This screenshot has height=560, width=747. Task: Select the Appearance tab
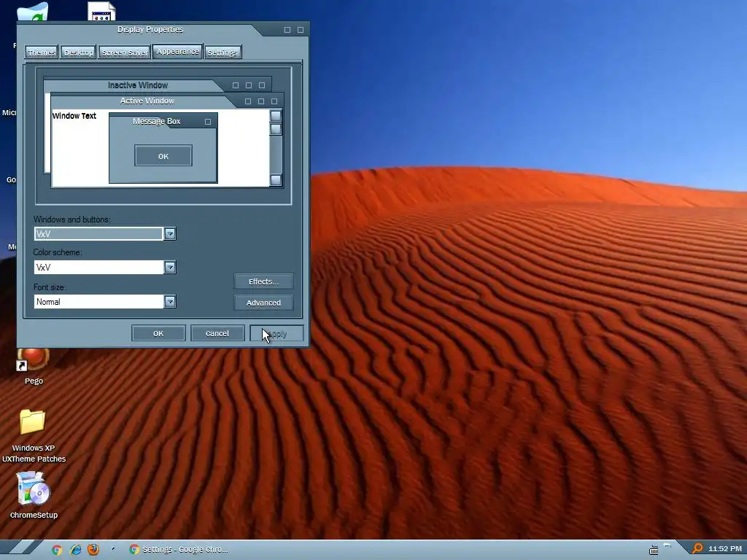pyautogui.click(x=178, y=52)
